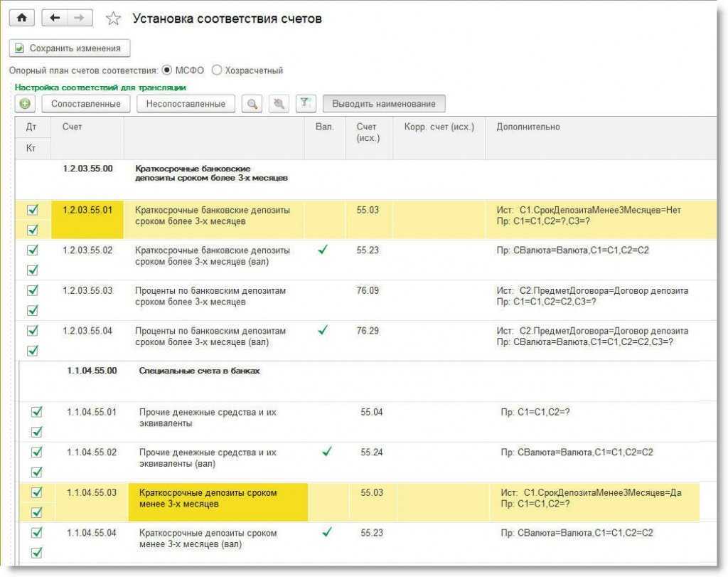This screenshot has height=577, width=728.
Task: Toggle the Дт checkbox for account 1.2.03.55.03
Action: pyautogui.click(x=32, y=290)
